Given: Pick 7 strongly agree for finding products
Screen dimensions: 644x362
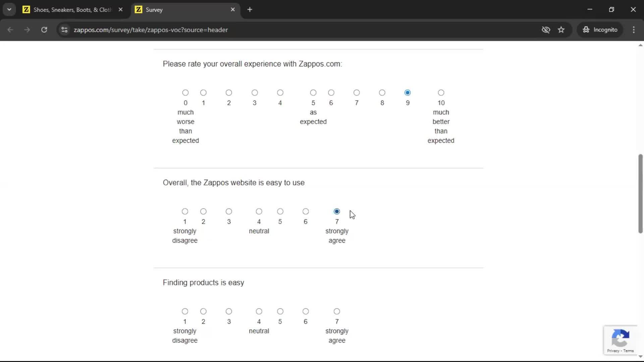Looking at the screenshot, I should click(x=337, y=311).
